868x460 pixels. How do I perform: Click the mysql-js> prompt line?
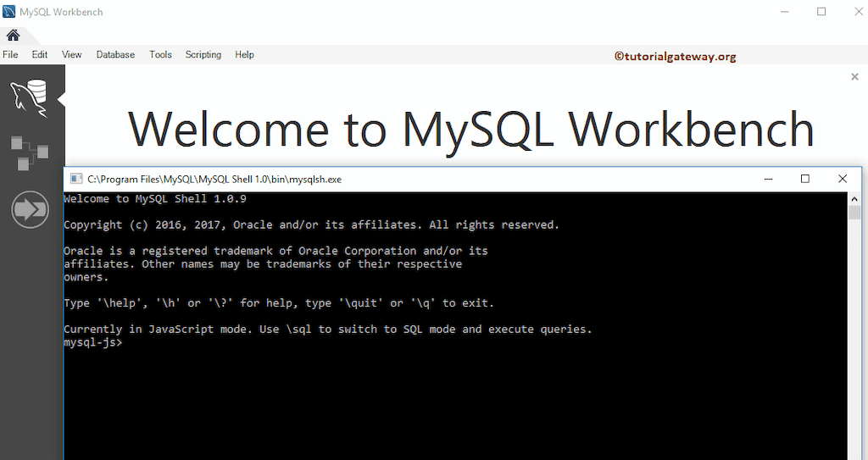click(93, 342)
